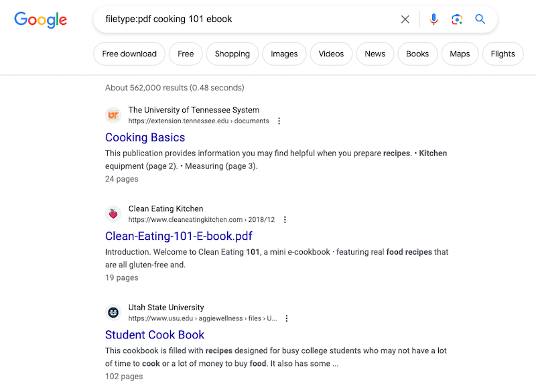Open options menu for Clean-Eating-101 result
Screen dimensions: 536x392
[x=285, y=219]
